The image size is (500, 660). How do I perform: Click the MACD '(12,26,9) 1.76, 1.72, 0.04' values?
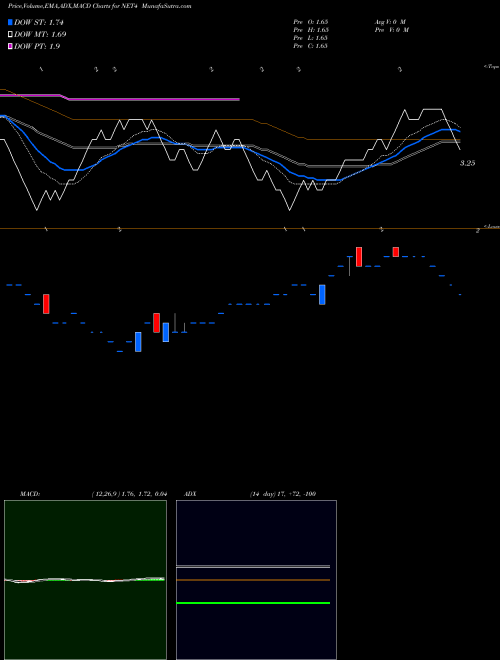(130, 494)
